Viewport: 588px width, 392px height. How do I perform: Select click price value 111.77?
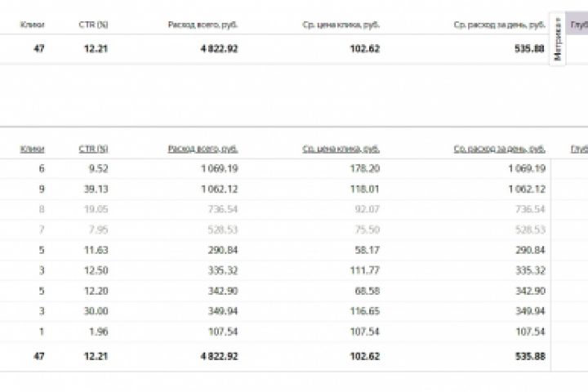tap(364, 270)
